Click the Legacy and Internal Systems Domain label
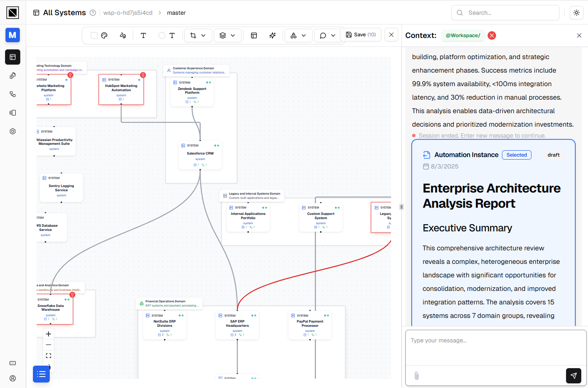588x388 pixels. click(x=252, y=195)
